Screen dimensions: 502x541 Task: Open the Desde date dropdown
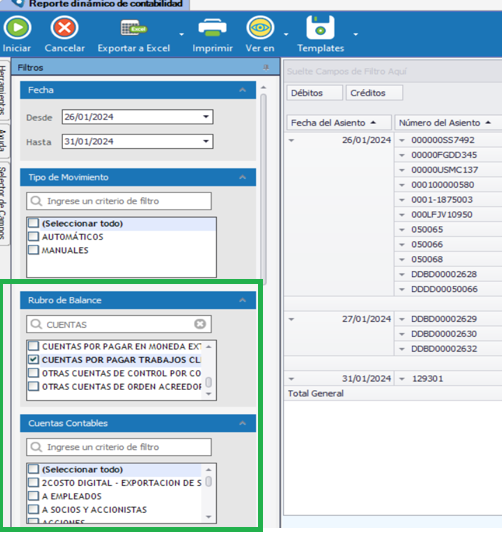(206, 117)
